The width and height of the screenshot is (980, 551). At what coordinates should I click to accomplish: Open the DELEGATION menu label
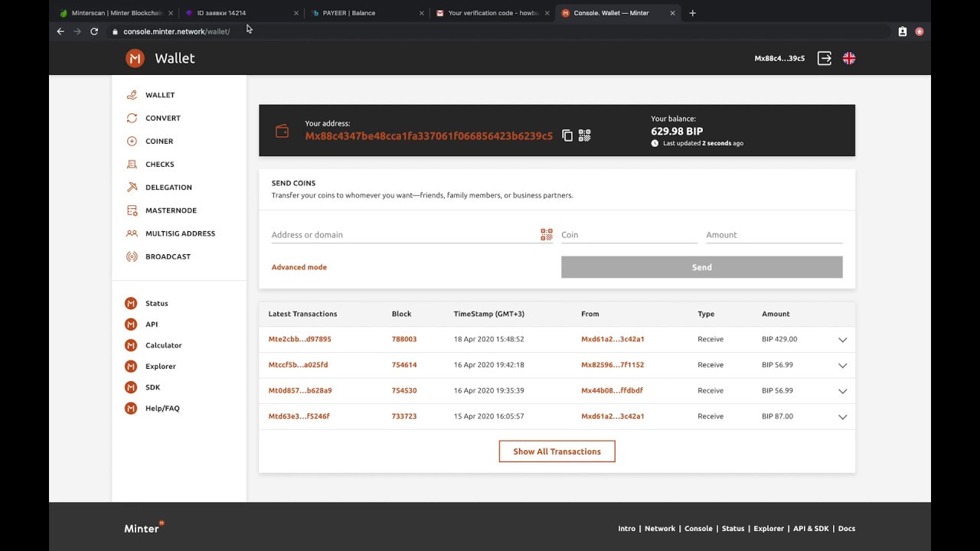coord(168,187)
